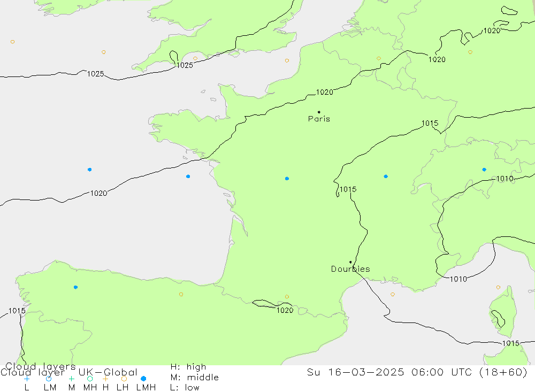Click the green circle MH legend symbol
This screenshot has height=392, width=535.
[90, 379]
